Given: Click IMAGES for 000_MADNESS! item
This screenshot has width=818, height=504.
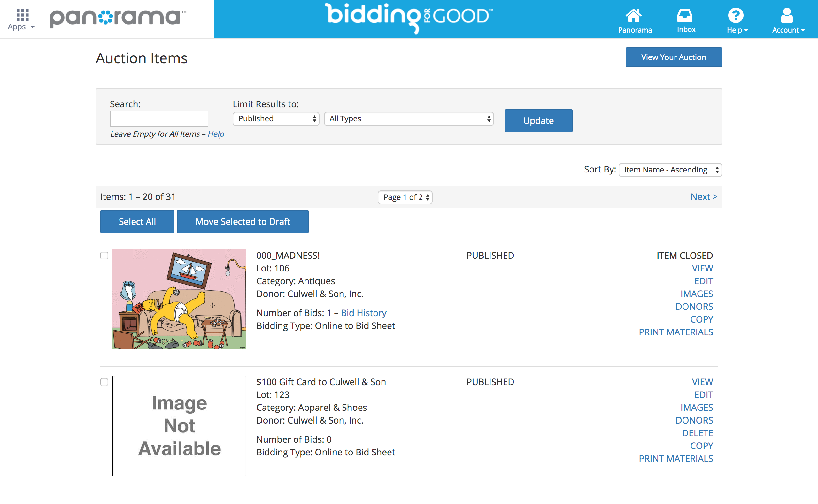Looking at the screenshot, I should click(697, 294).
